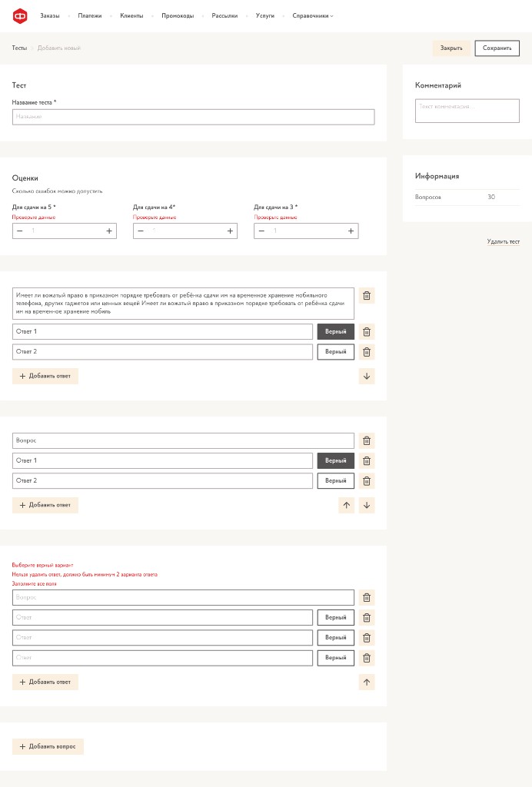Click the Вопросов count value 30
The height and width of the screenshot is (787, 532).
491,198
